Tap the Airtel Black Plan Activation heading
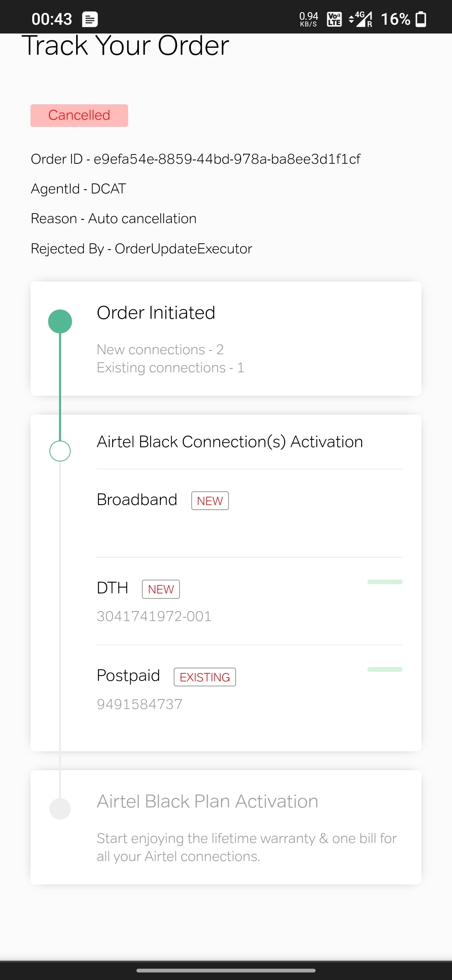The width and height of the screenshot is (452, 980). 207,802
